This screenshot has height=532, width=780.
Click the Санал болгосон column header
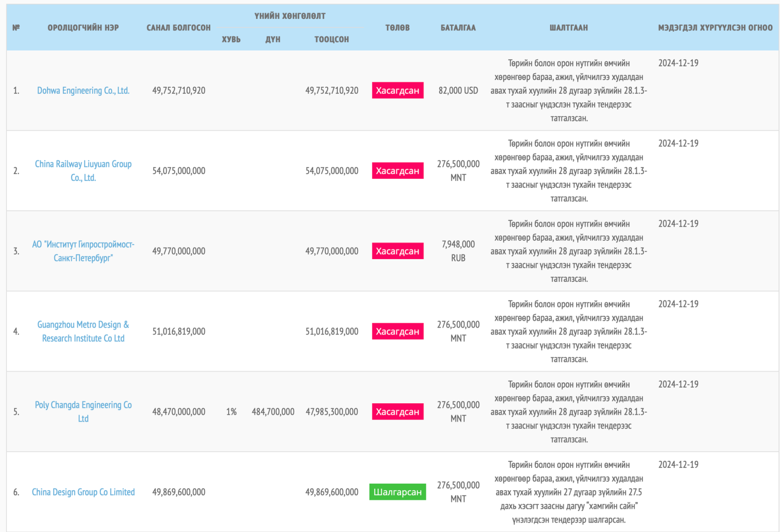coord(179,28)
